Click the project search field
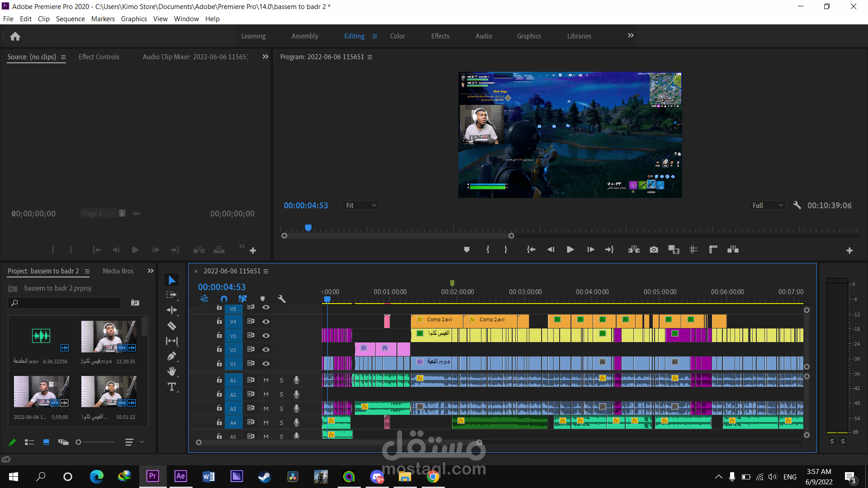Viewport: 868px width, 488px height. point(64,303)
